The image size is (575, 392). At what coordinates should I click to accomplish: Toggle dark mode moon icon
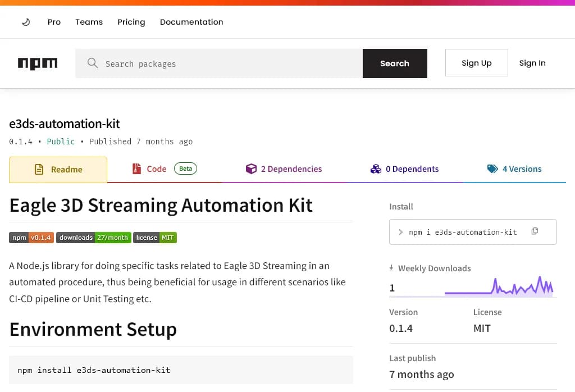26,22
